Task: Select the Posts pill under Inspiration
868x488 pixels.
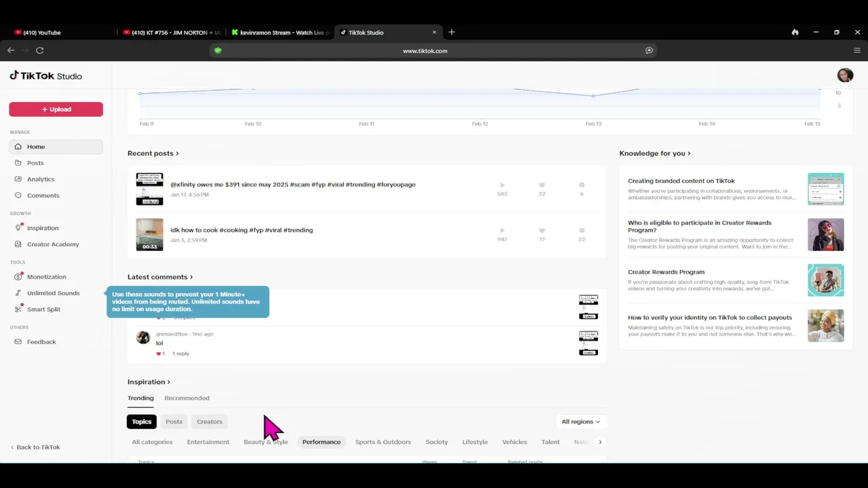Action: (174, 422)
